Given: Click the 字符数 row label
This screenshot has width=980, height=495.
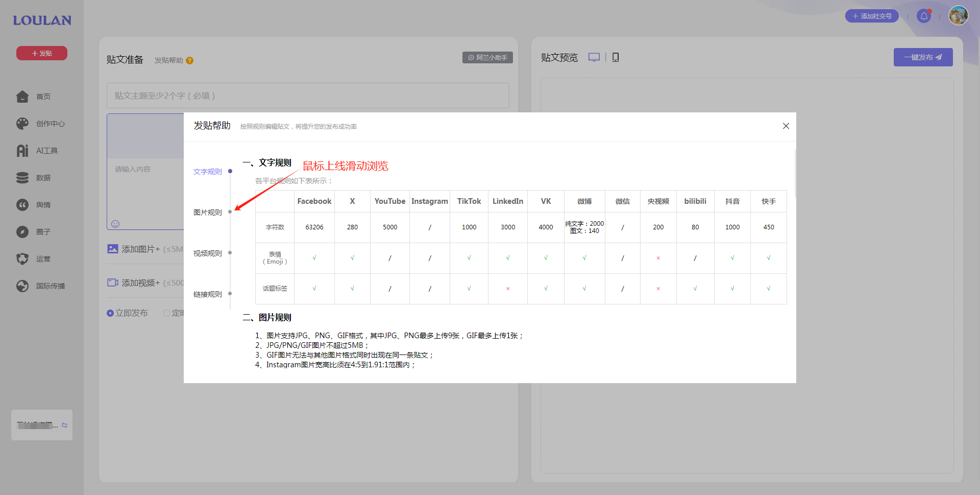Looking at the screenshot, I should [275, 227].
